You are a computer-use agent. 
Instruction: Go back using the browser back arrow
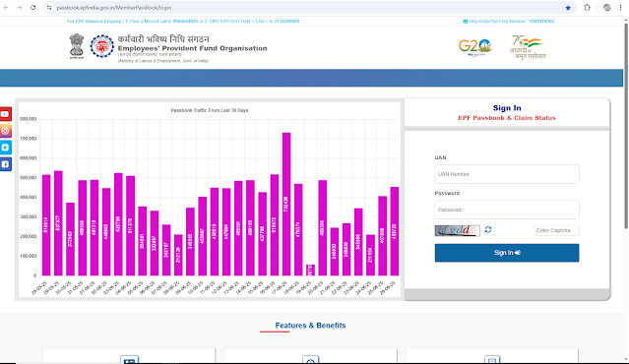click(x=7, y=8)
